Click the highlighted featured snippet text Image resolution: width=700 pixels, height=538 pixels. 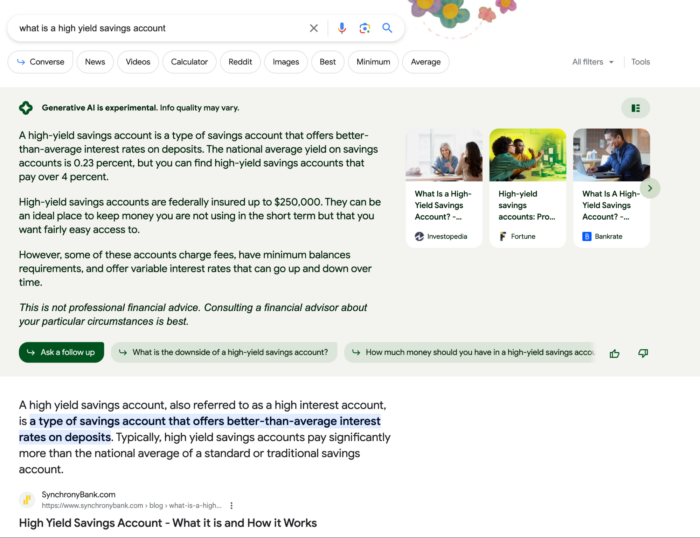tap(200, 429)
